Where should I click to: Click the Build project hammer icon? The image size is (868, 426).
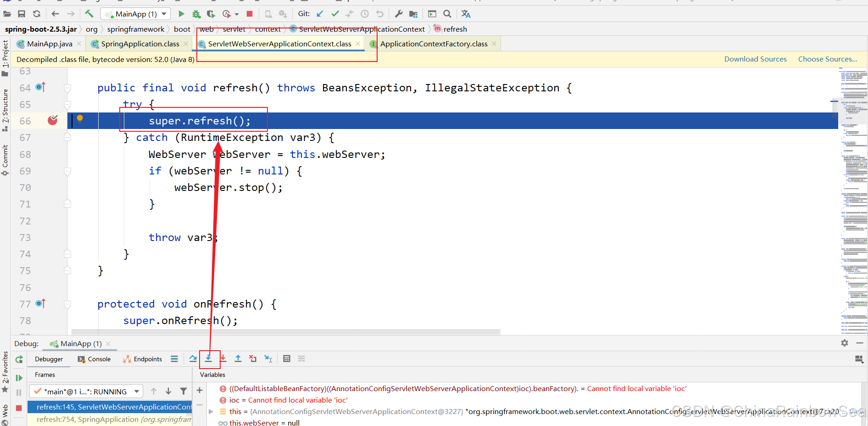(x=89, y=14)
